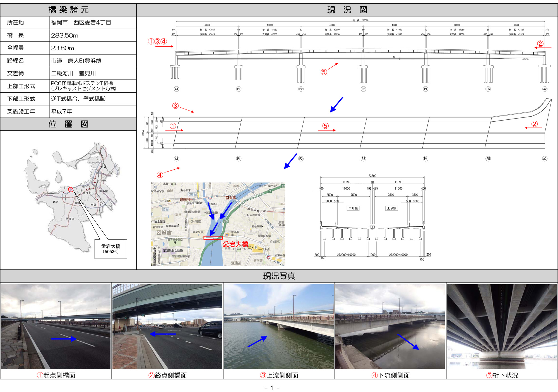Click the red circle marker on the Fukuoka city map

(x=71, y=189)
